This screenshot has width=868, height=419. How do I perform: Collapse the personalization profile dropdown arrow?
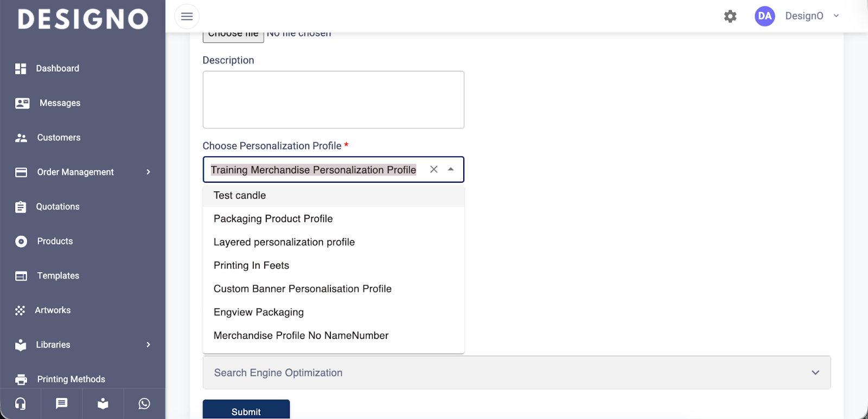[451, 170]
